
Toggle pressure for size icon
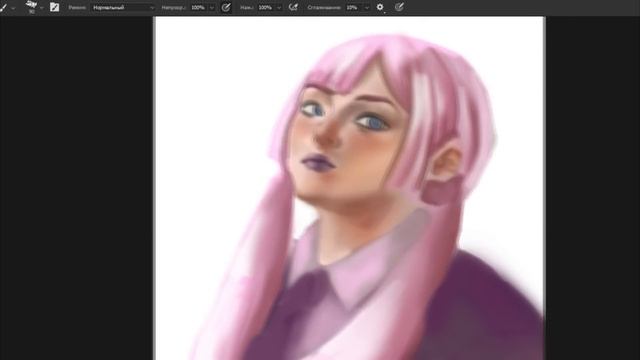coord(399,7)
